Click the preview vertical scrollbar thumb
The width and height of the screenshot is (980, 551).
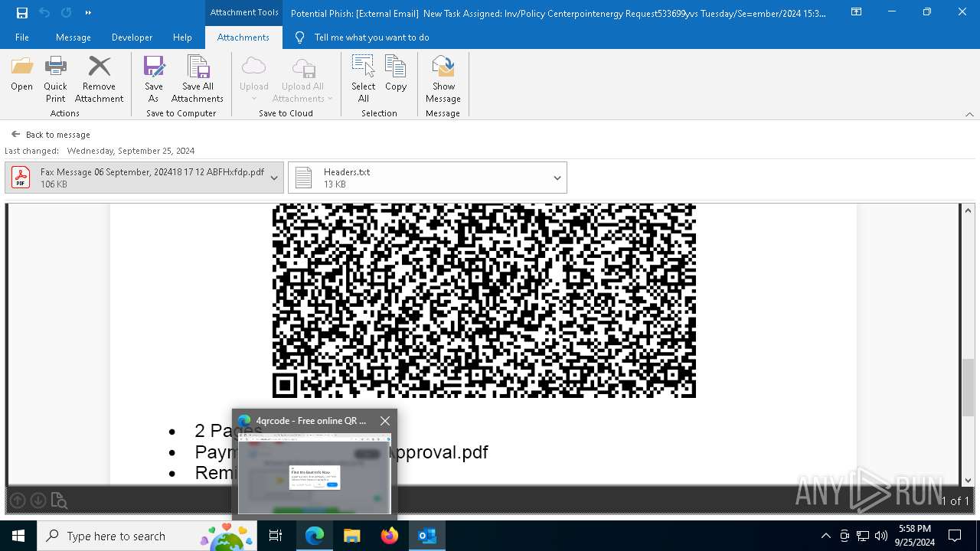tap(968, 388)
